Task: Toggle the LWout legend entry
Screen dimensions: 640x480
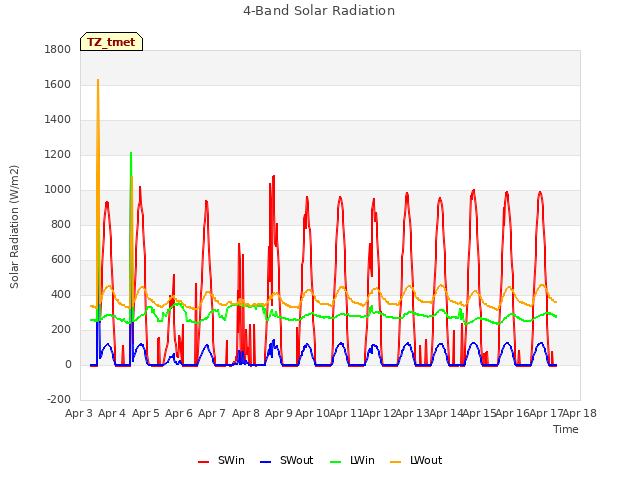Action: tap(416, 460)
